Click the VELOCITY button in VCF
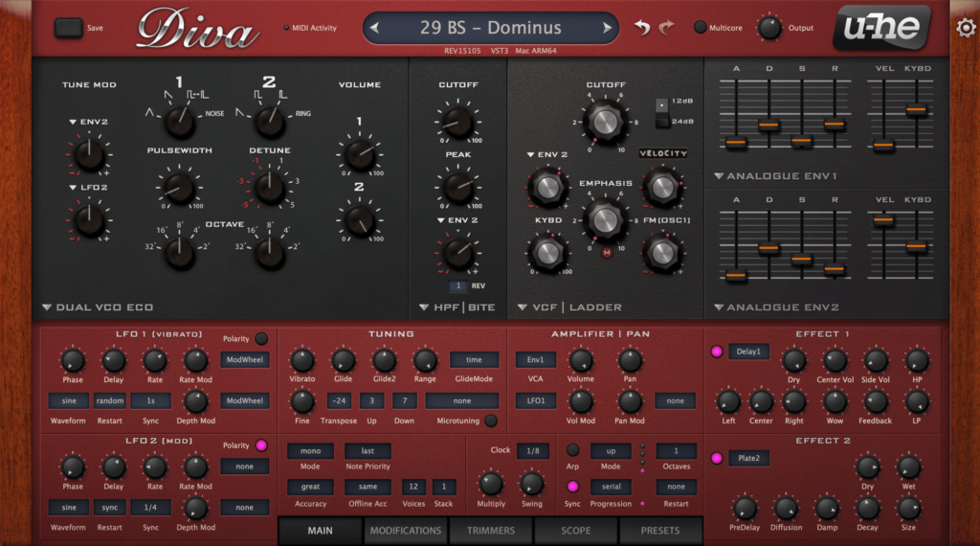 click(x=663, y=153)
